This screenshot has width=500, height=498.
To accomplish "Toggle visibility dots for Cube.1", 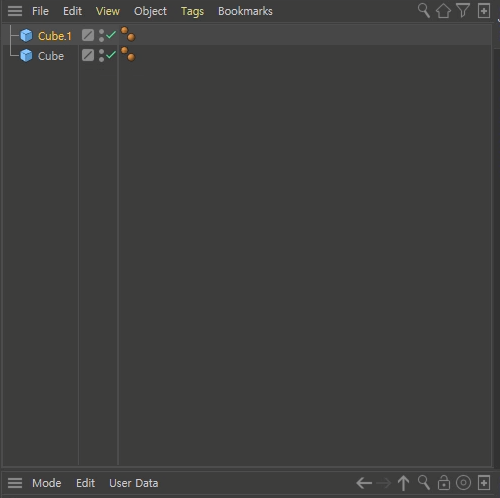I will coord(101,35).
